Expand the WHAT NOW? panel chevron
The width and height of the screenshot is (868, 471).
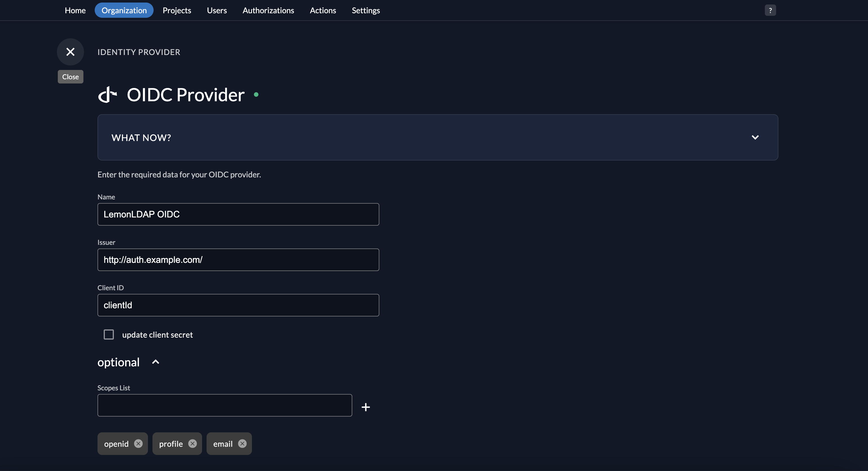(x=755, y=137)
